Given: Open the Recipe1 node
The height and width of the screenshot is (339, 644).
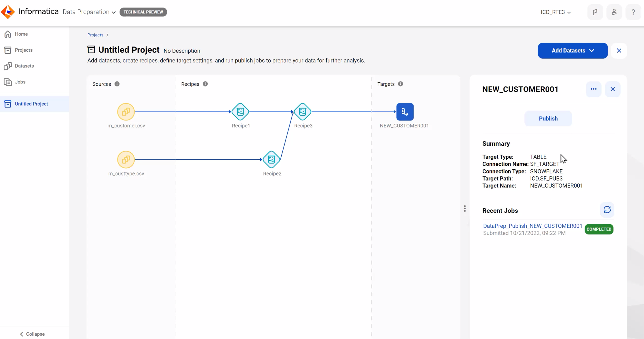Looking at the screenshot, I should [x=240, y=112].
